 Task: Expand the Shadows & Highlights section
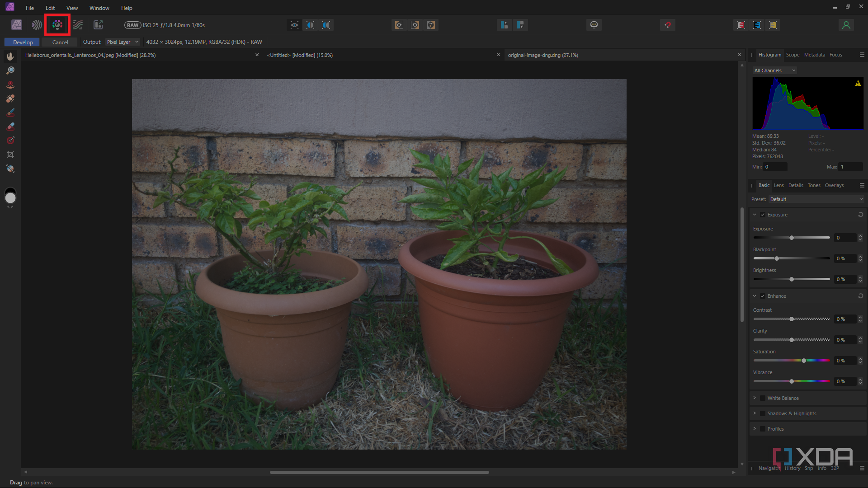pos(755,413)
